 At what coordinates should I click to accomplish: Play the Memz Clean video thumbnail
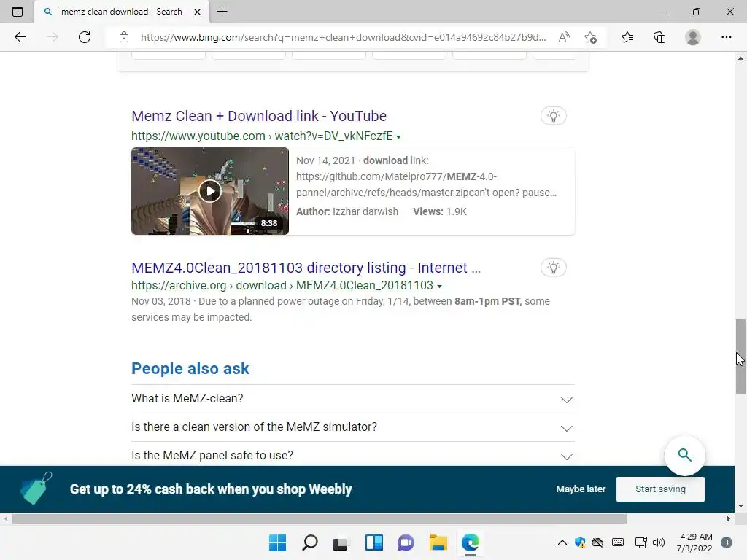[210, 191]
